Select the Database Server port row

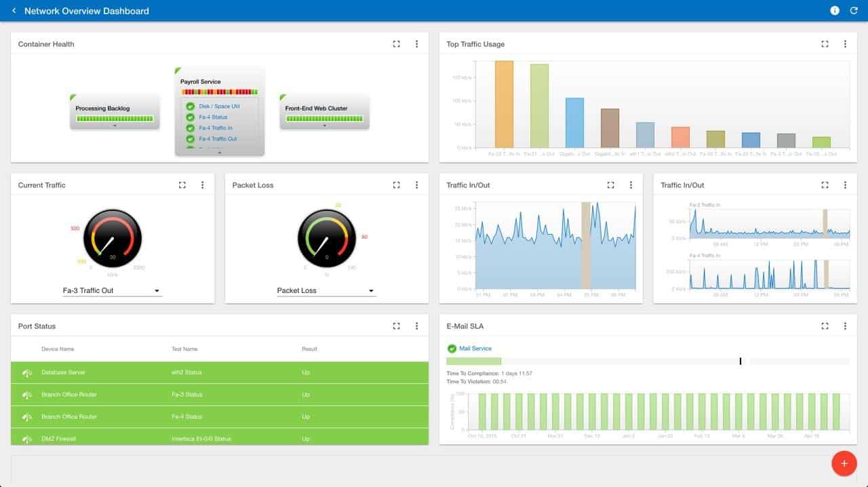point(220,372)
